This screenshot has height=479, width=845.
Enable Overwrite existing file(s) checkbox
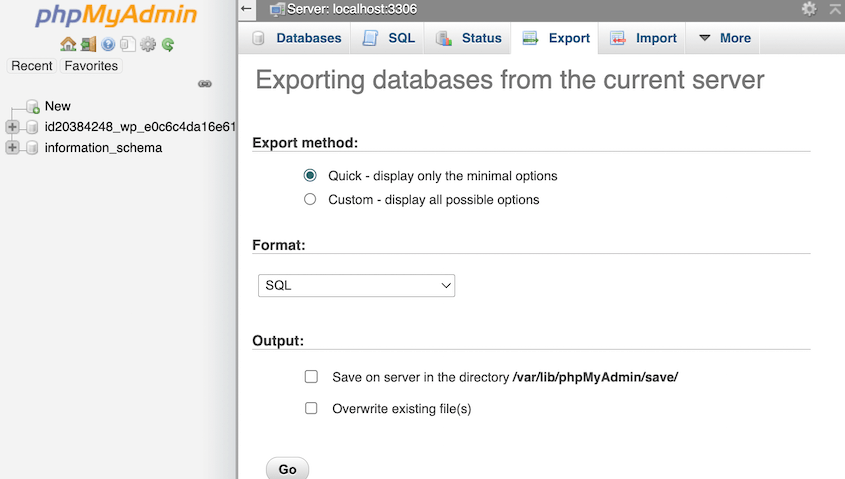(x=311, y=408)
